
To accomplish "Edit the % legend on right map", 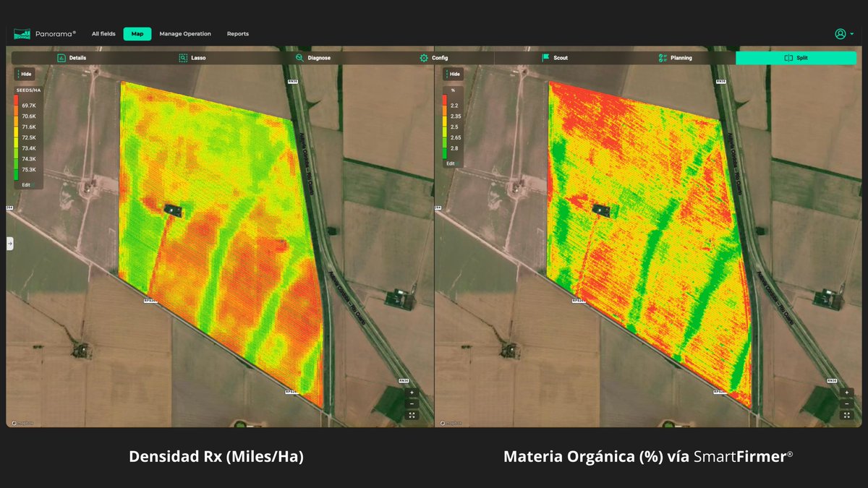I will click(451, 163).
